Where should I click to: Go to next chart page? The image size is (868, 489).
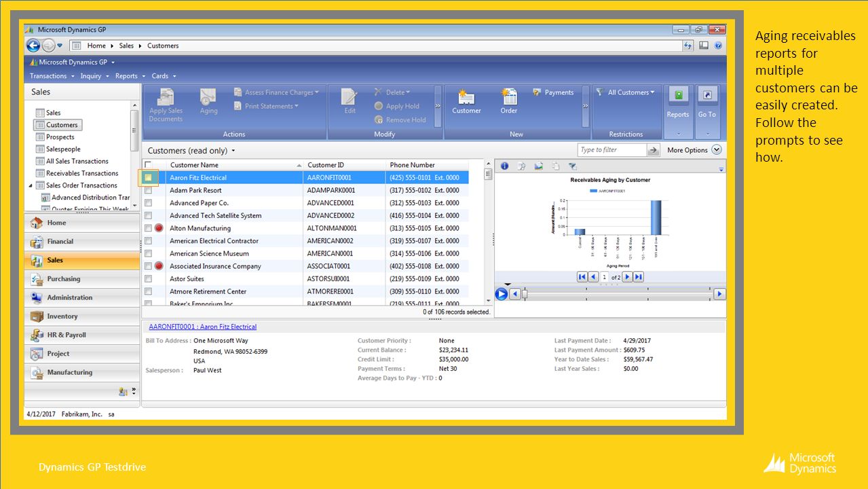click(x=627, y=276)
